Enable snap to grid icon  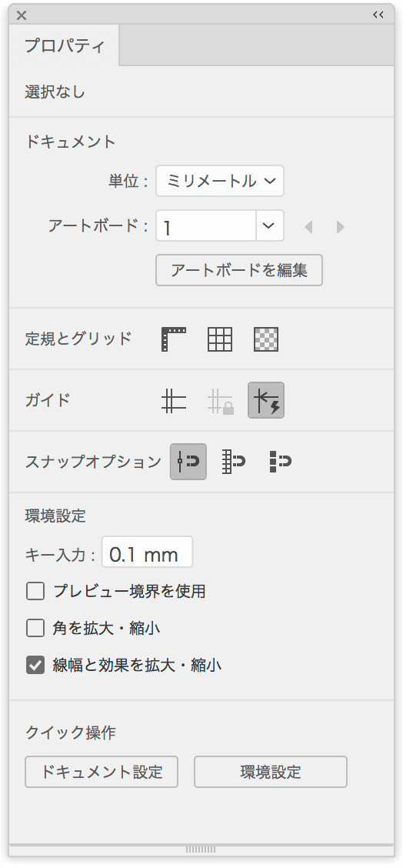234,462
